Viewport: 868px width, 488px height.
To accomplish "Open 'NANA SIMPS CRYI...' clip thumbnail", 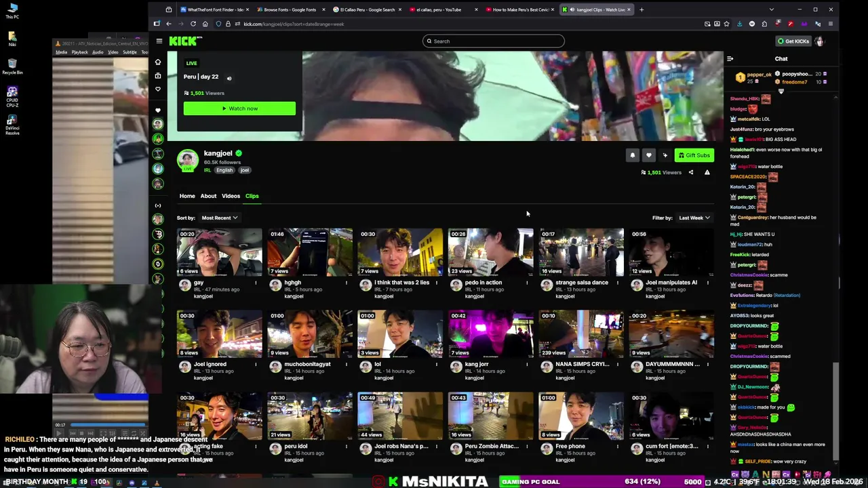I will [x=581, y=334].
